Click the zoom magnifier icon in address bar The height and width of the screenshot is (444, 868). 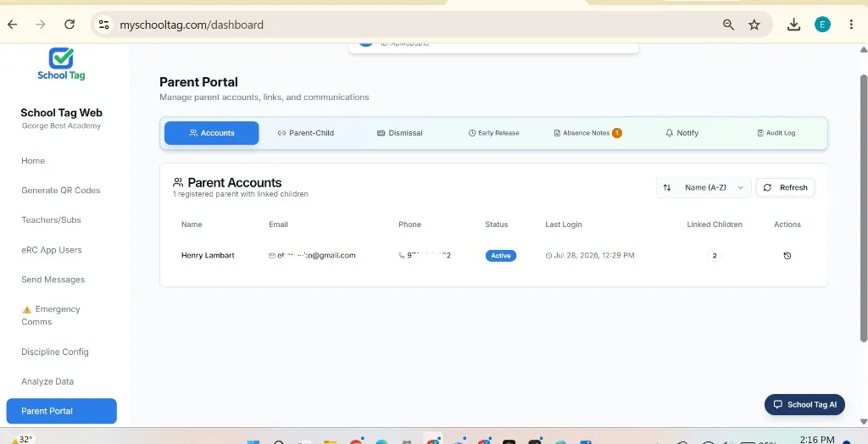[x=728, y=25]
